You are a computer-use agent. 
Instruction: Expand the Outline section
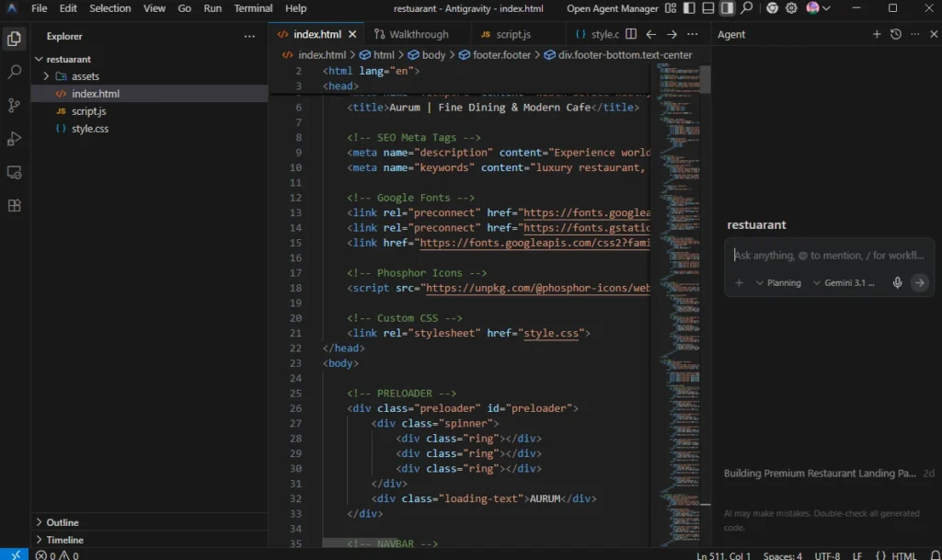[149, 522]
